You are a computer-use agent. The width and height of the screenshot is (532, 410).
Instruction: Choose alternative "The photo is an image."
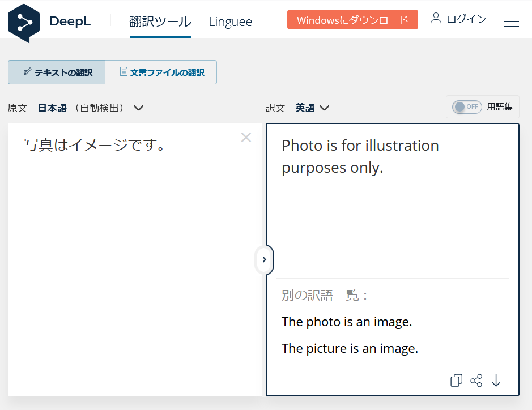point(347,322)
